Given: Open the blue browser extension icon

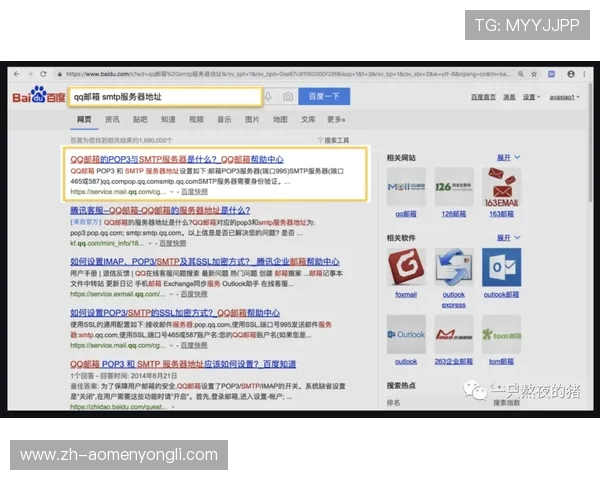Looking at the screenshot, I should [x=551, y=74].
